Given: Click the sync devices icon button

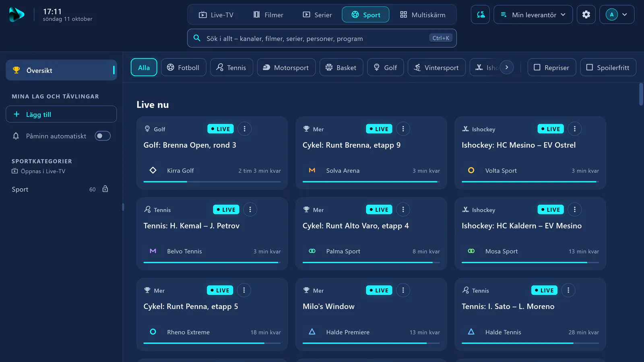Looking at the screenshot, I should click(x=480, y=14).
